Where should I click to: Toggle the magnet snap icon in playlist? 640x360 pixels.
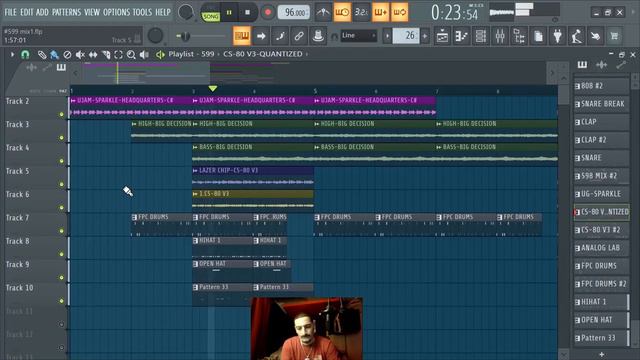pos(25,54)
